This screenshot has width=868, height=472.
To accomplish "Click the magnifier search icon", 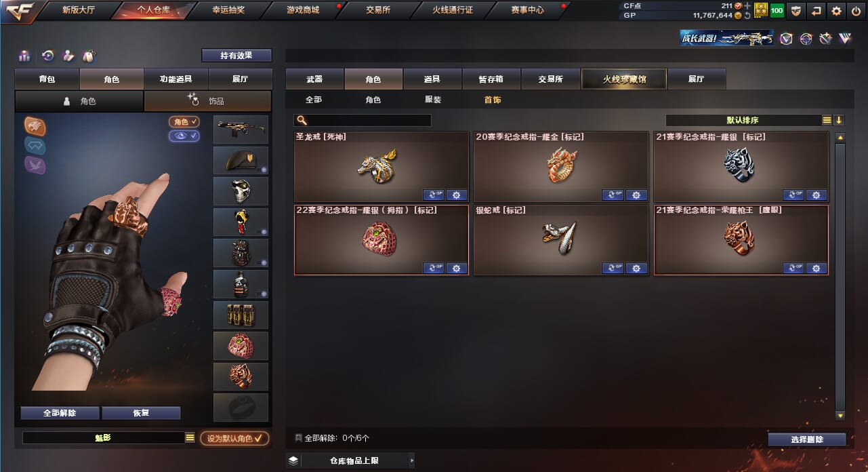I will pos(302,120).
